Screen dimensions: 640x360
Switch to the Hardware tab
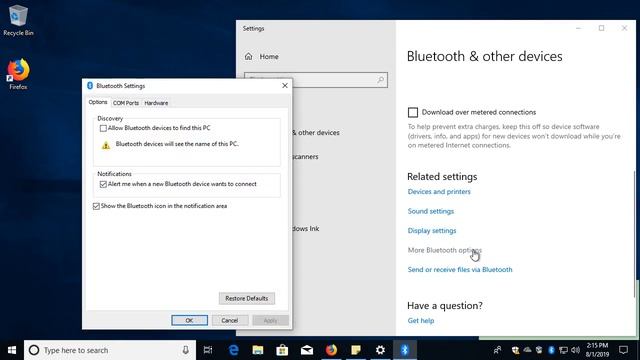[x=156, y=103]
